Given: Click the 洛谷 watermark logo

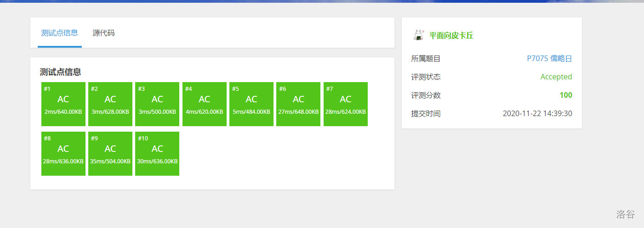Looking at the screenshot, I should tap(626, 214).
